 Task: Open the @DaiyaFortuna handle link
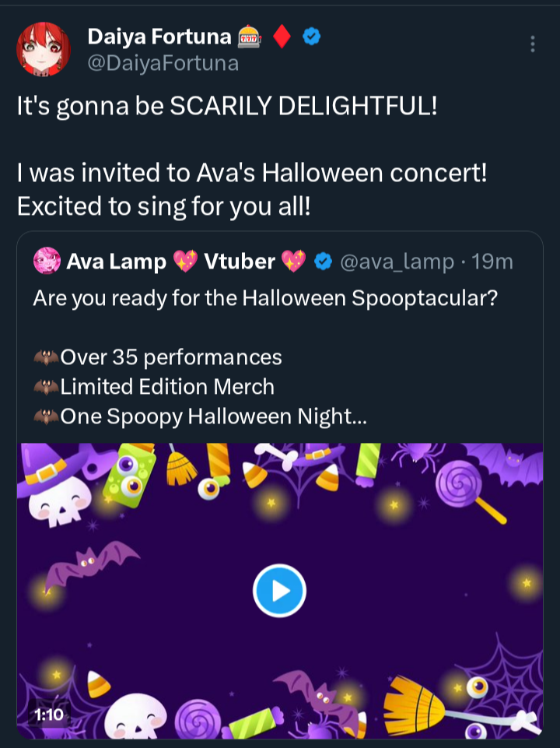pos(163,64)
